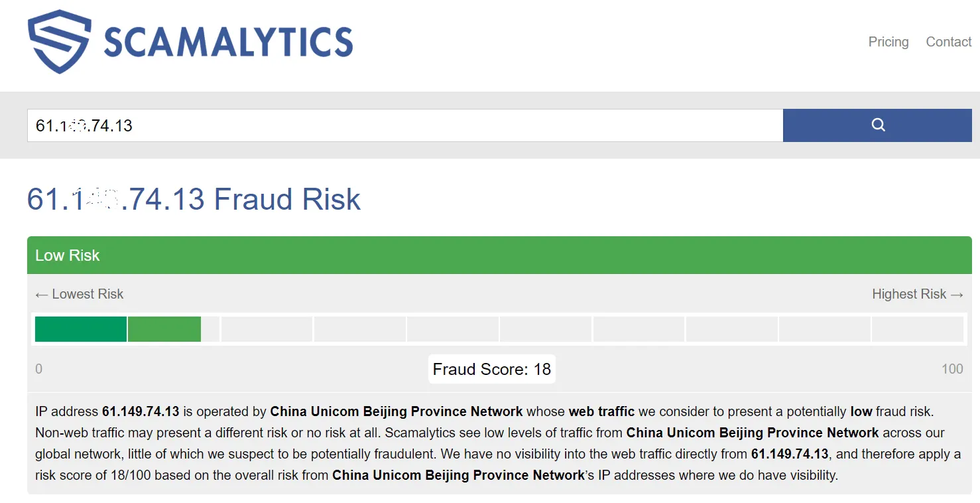Click the green Low Risk banner
Image resolution: width=980 pixels, height=503 pixels.
pos(499,255)
